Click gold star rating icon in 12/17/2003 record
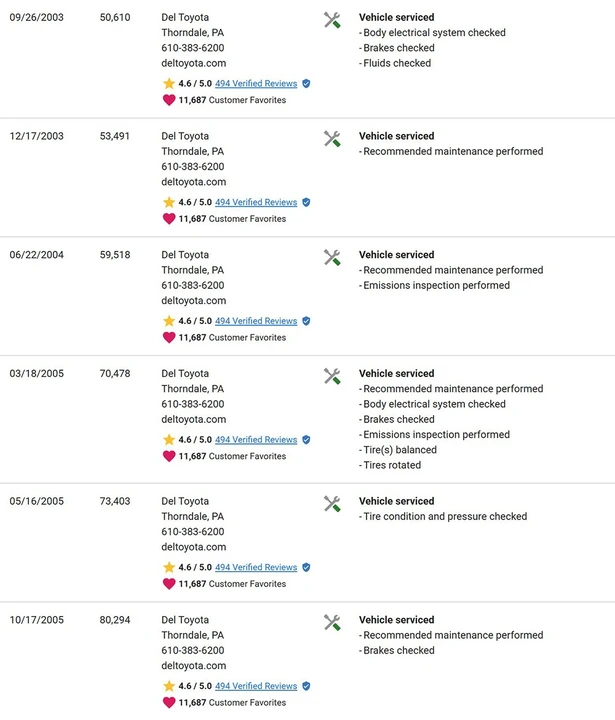 click(169, 202)
